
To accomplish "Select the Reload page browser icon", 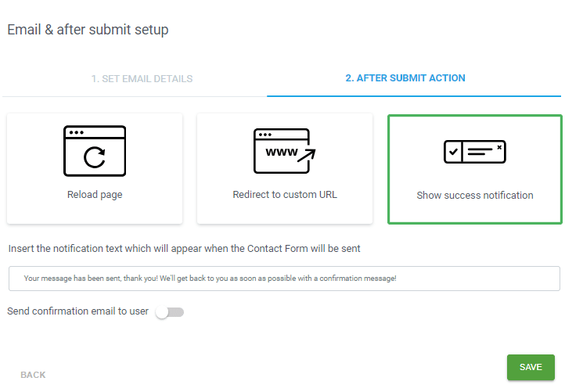I will tap(95, 149).
